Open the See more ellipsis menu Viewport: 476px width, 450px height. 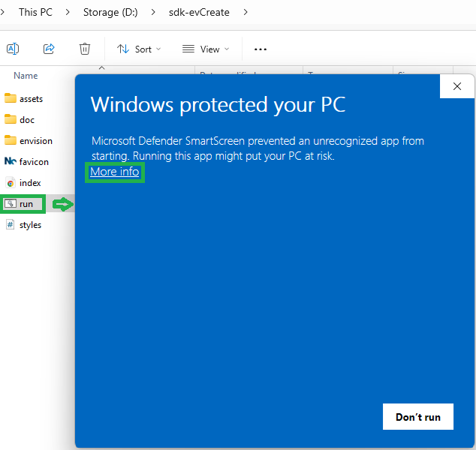tap(261, 49)
